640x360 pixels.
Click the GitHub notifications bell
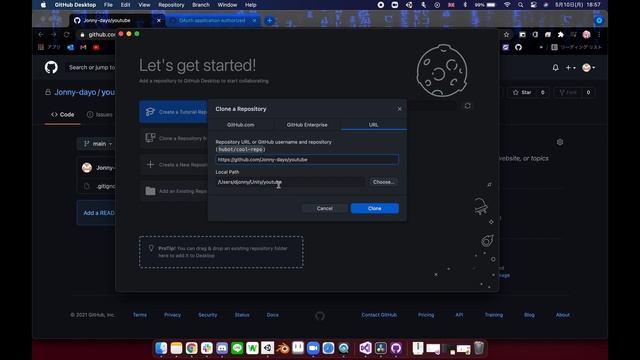point(556,68)
